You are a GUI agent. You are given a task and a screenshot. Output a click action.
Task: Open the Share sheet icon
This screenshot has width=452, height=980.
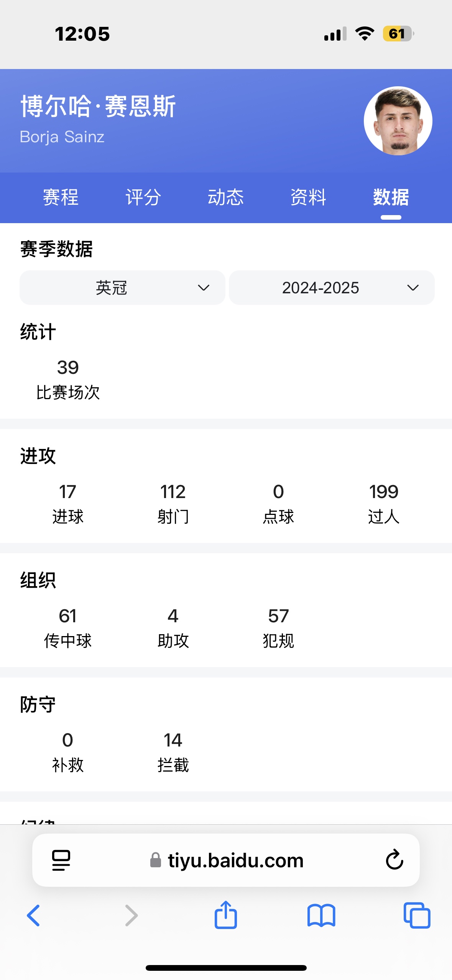coord(226,914)
